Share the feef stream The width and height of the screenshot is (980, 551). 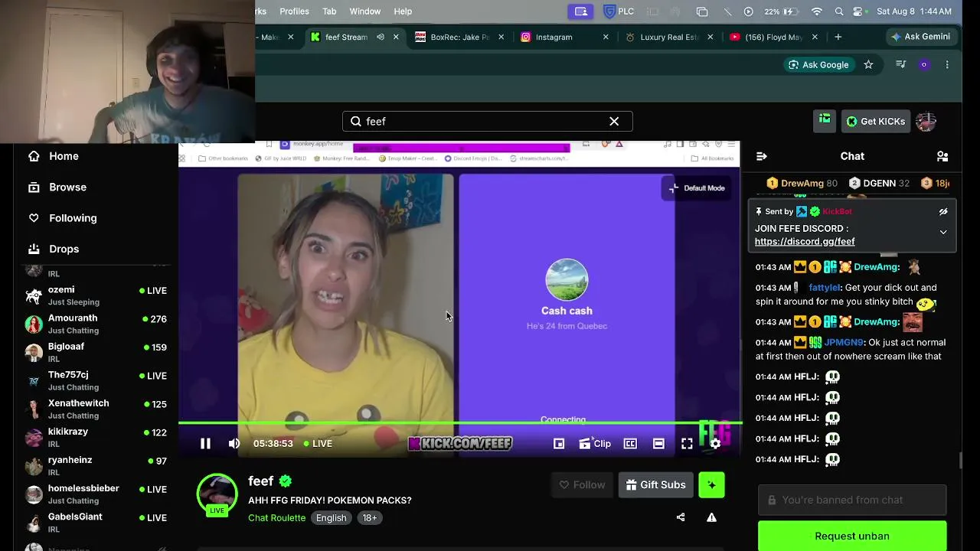point(681,517)
